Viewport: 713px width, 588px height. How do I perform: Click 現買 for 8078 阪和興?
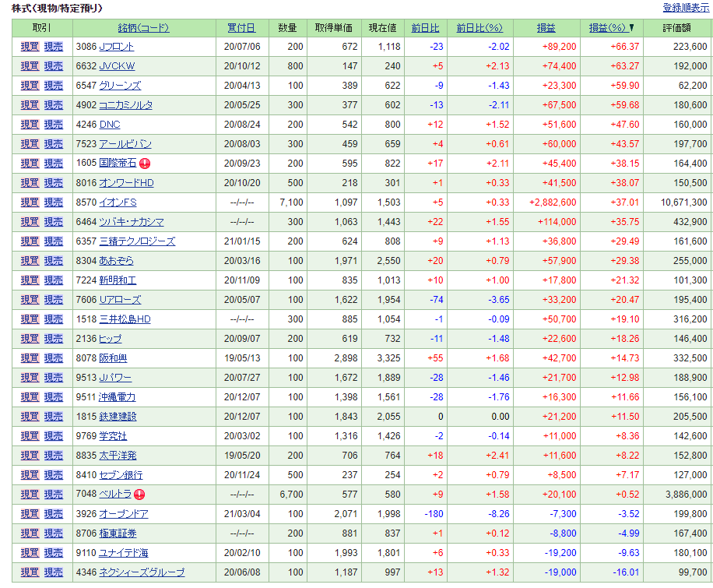click(x=30, y=358)
